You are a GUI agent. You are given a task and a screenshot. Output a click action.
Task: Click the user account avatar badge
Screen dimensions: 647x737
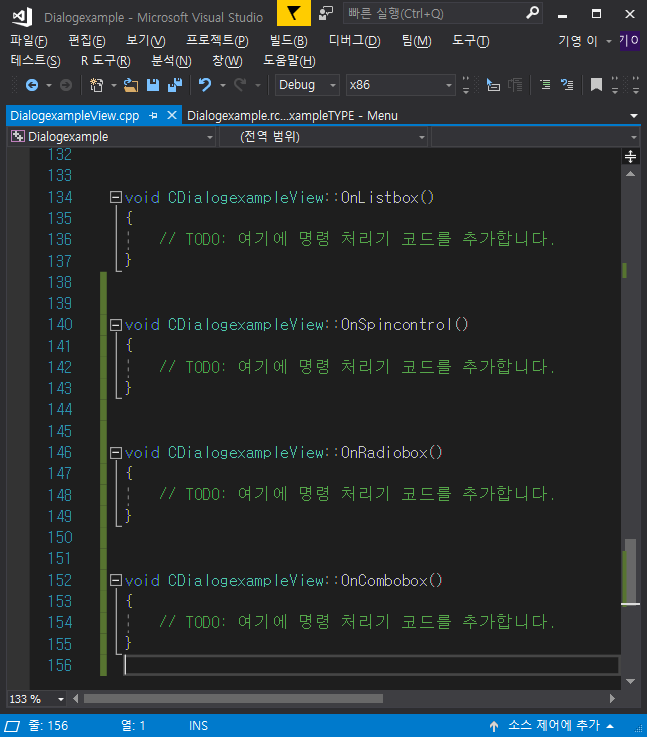pos(630,40)
